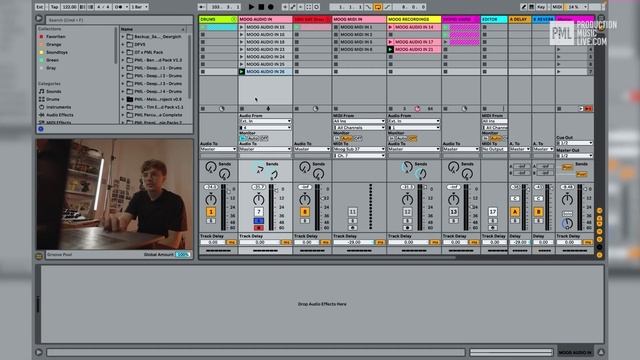Open the Drums category
The width and height of the screenshot is (640, 360).
pos(53,99)
